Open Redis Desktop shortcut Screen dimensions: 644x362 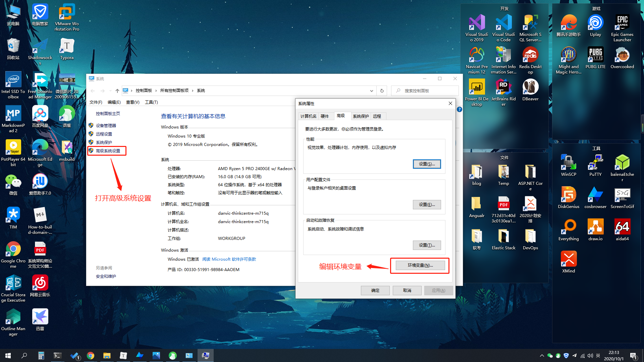(x=530, y=60)
